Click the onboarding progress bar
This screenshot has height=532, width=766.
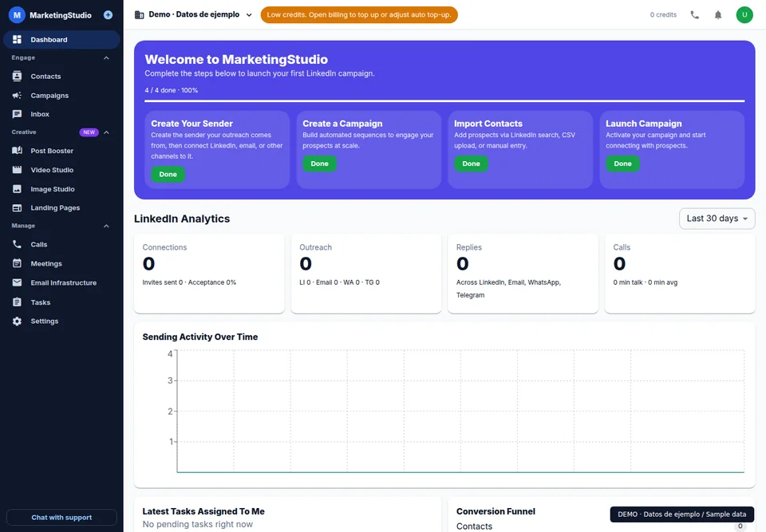(x=444, y=101)
